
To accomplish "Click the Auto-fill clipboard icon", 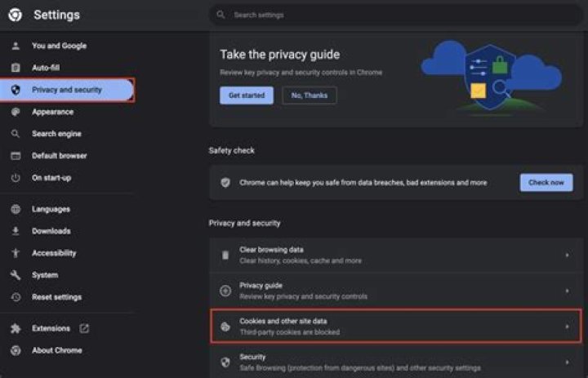I will (16, 68).
